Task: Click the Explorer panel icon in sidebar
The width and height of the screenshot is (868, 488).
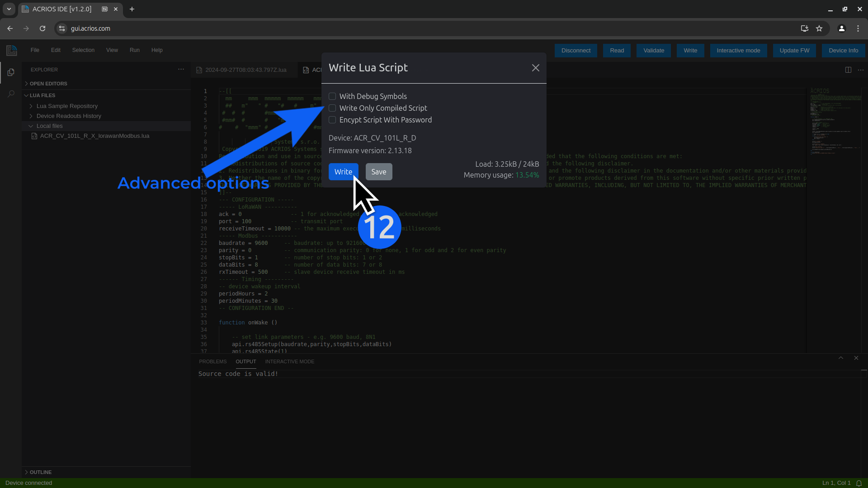Action: 11,72
